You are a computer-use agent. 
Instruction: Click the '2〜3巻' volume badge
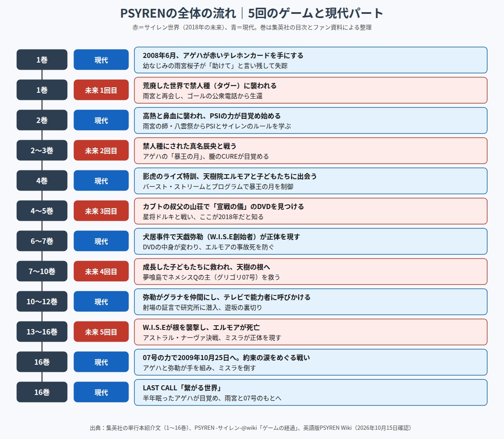[x=42, y=150]
